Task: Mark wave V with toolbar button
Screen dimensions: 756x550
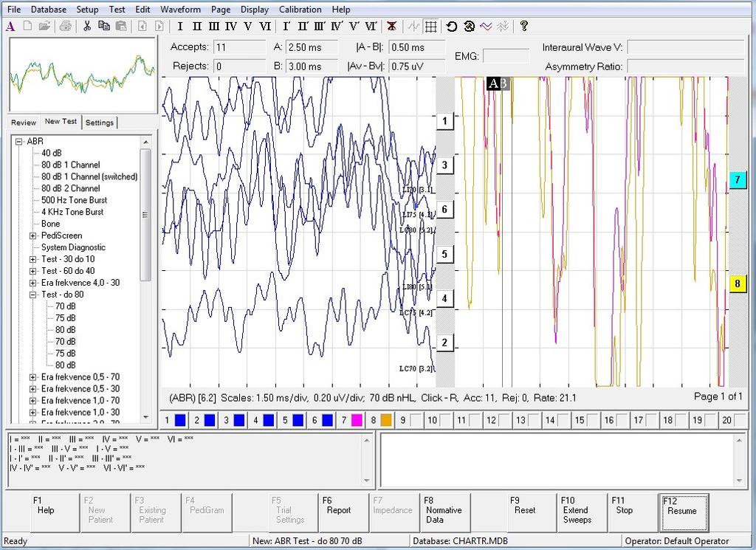Action: (248, 26)
